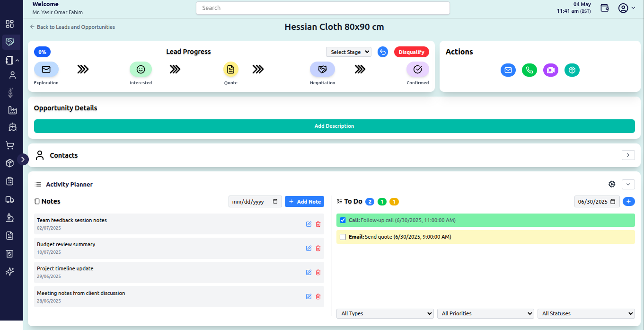This screenshot has width=644, height=330.
Task: Click the Add Description button
Action: [x=335, y=126]
